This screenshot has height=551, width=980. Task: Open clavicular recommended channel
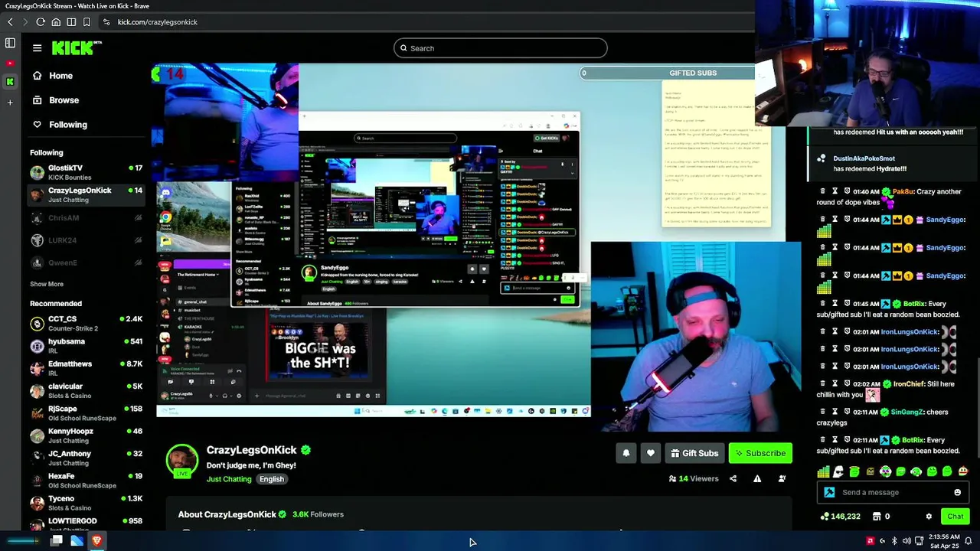tap(86, 390)
